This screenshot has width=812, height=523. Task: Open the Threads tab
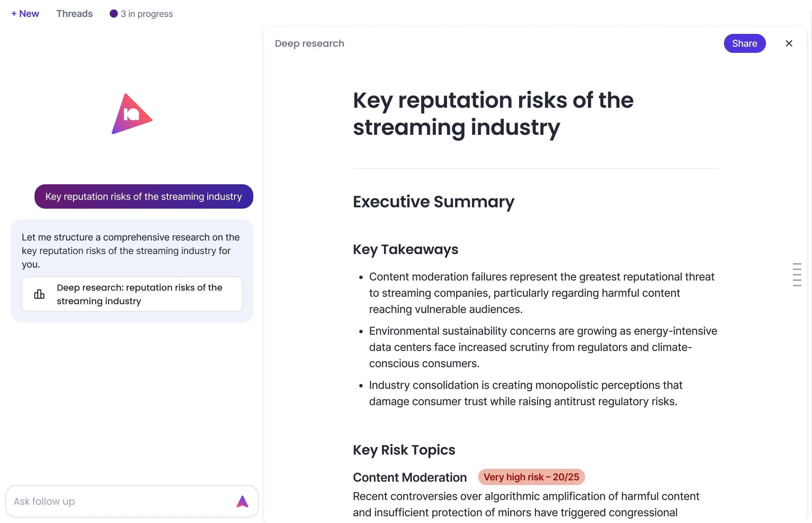point(74,14)
